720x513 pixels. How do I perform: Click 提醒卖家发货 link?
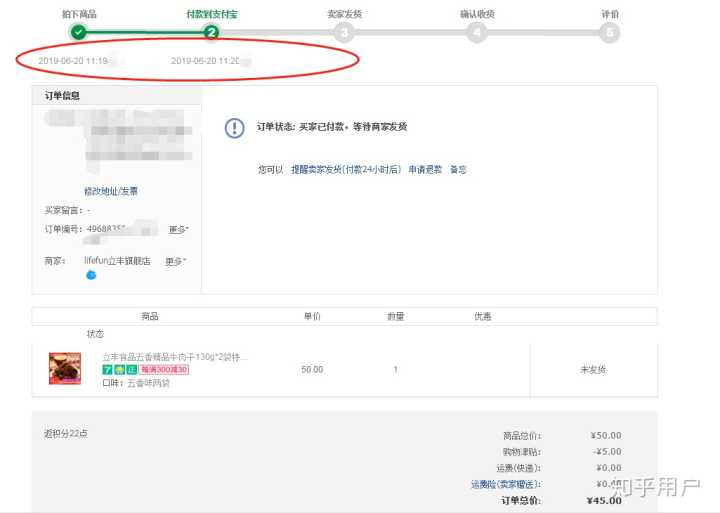(346, 170)
